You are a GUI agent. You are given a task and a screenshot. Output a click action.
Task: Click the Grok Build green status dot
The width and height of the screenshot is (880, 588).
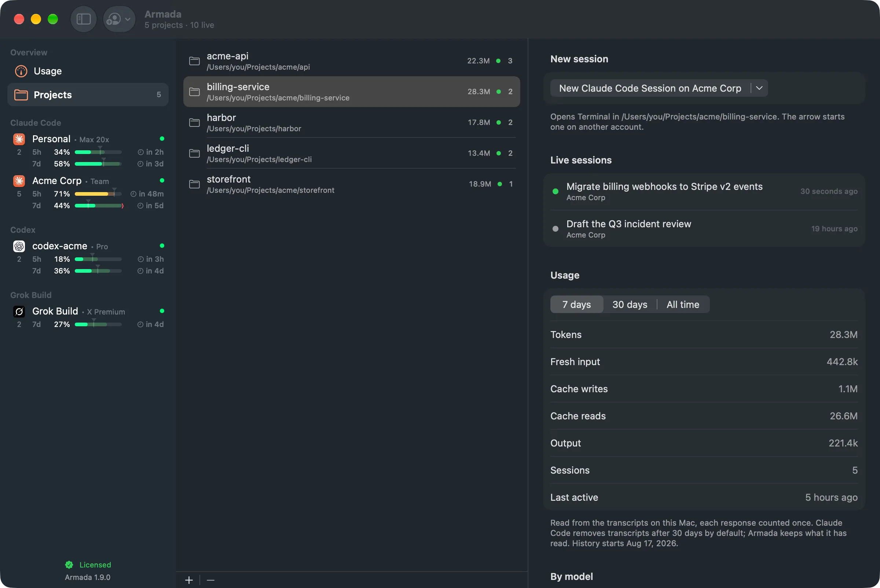[x=162, y=311]
